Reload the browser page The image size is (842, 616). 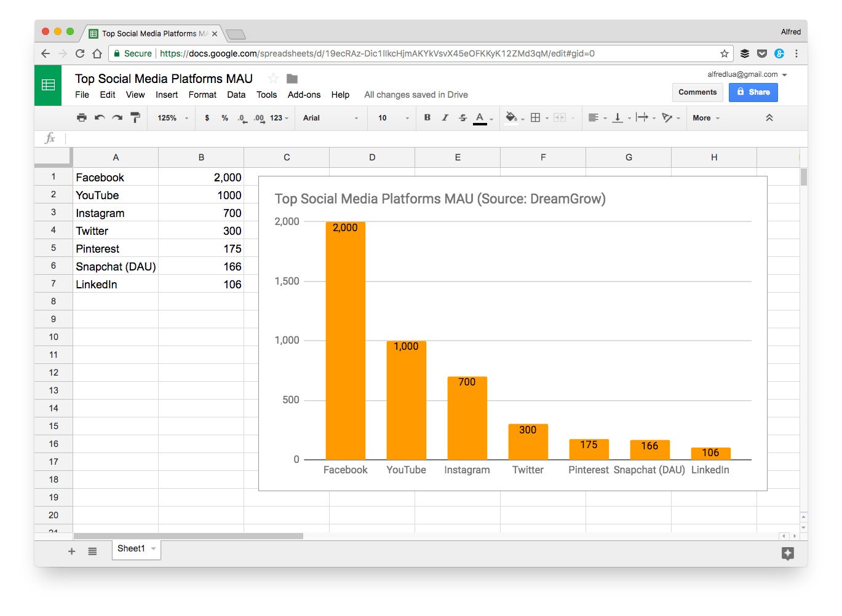[x=80, y=53]
